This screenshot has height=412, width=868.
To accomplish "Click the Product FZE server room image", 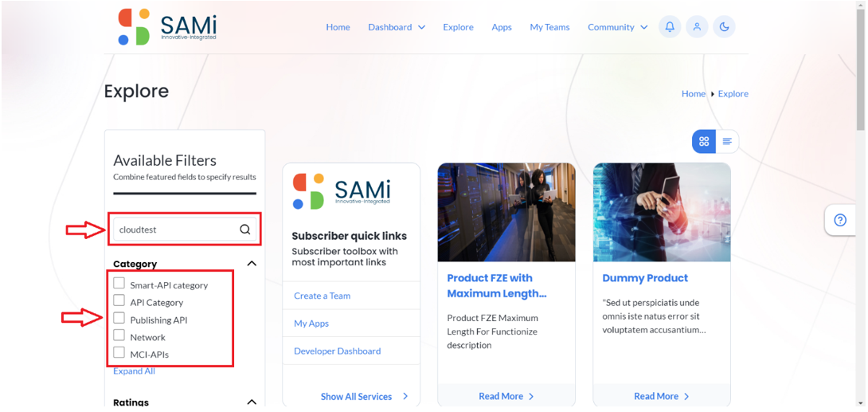I will (506, 212).
